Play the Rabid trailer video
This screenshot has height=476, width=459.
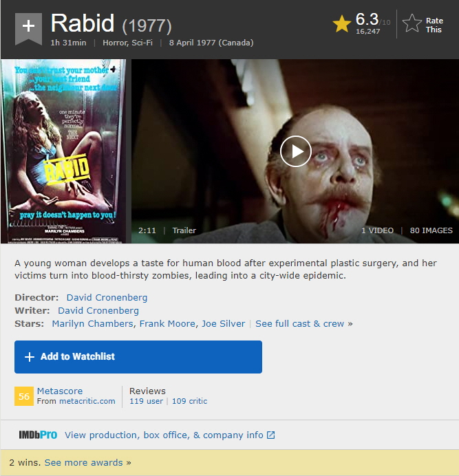click(x=296, y=151)
